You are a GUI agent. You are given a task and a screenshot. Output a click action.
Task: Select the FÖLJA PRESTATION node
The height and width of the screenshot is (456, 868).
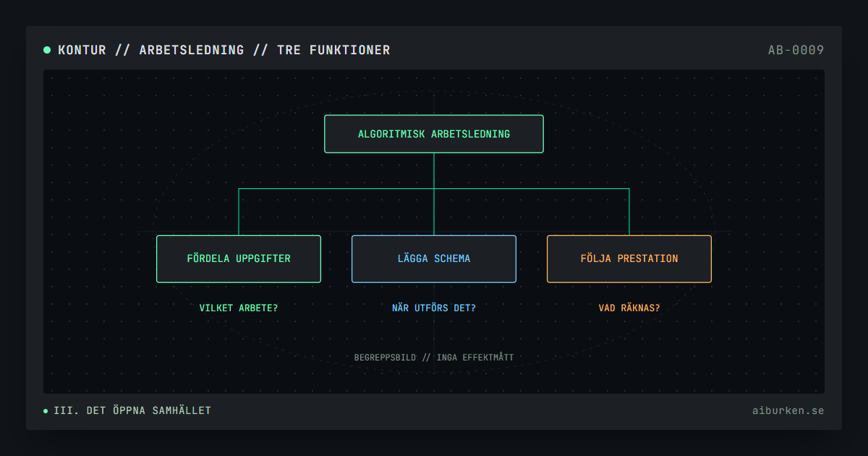pos(629,258)
